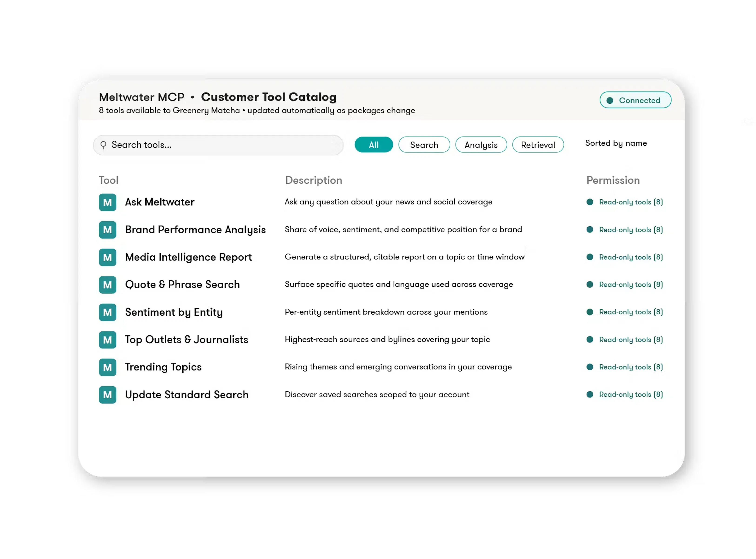
Task: Open the Trending Topics tool
Action: point(163,367)
